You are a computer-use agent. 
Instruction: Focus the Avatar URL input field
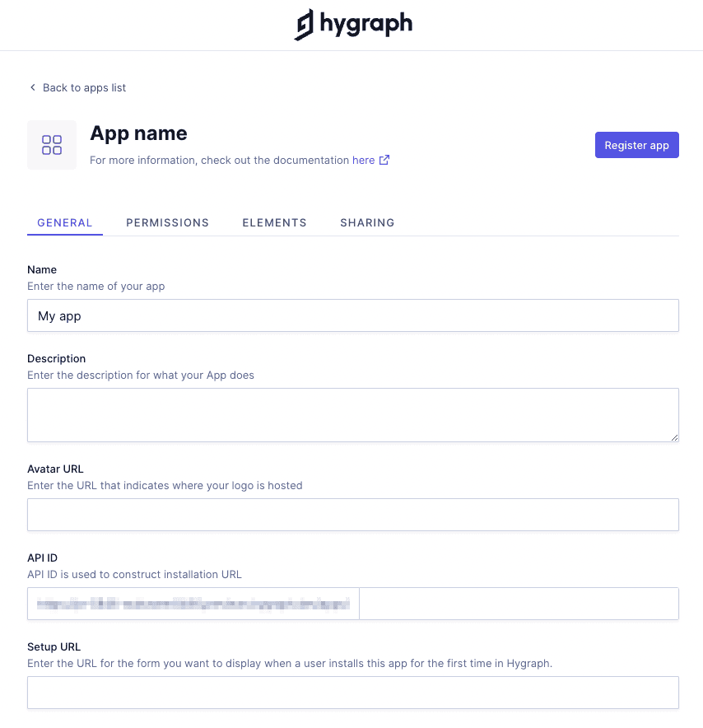pos(352,515)
